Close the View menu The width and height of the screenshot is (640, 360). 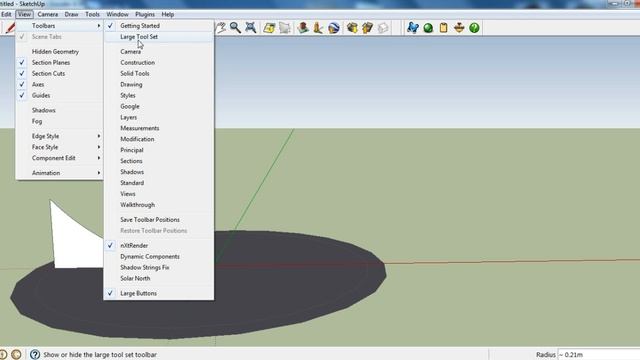(24, 14)
